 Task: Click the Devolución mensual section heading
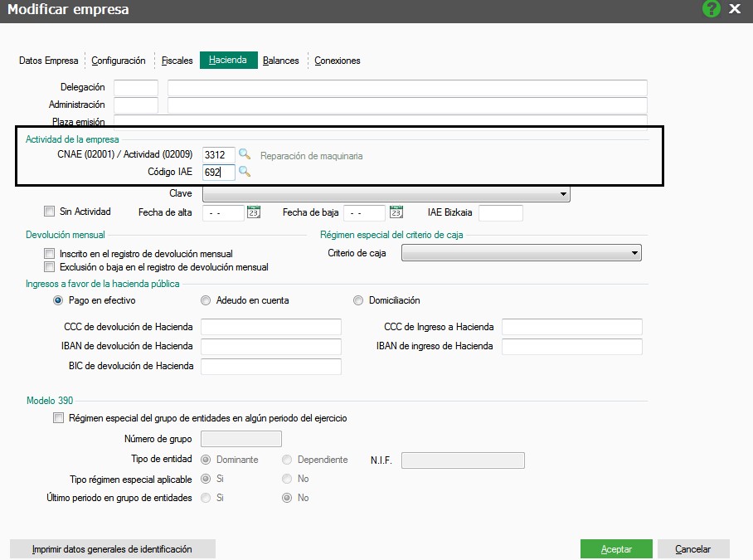66,235
